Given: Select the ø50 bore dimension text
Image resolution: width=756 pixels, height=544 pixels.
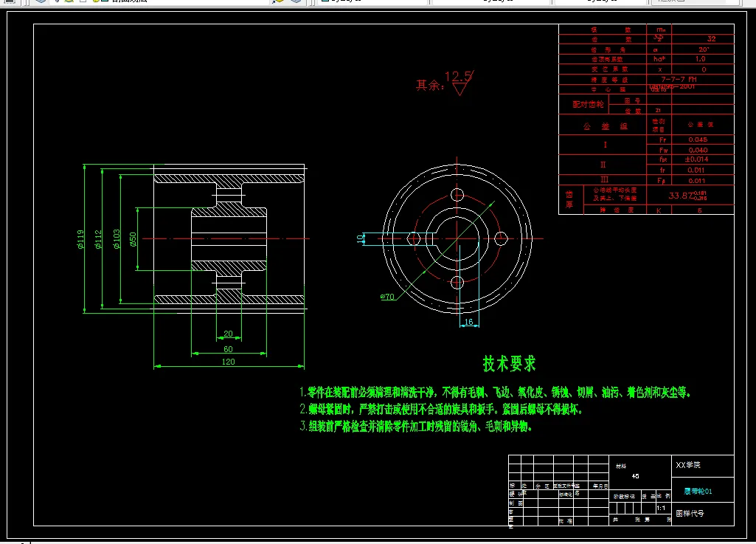Looking at the screenshot, I should pos(133,239).
